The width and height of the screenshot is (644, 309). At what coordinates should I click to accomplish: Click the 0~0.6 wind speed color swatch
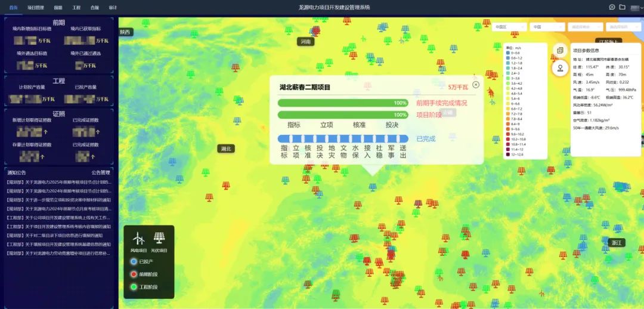point(509,53)
